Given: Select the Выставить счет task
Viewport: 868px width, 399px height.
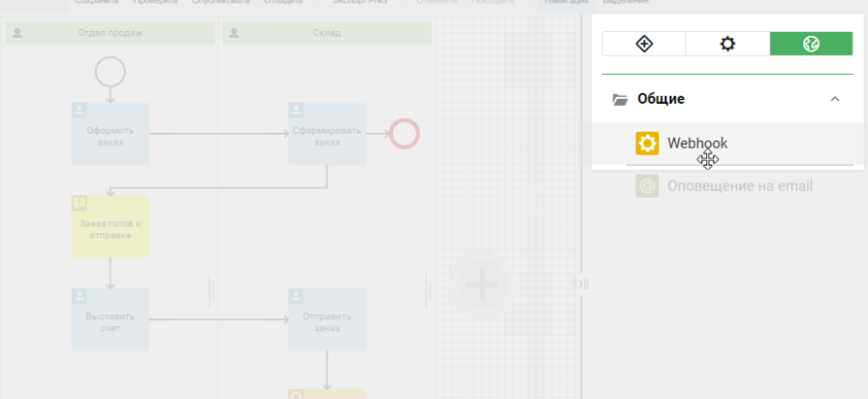Looking at the screenshot, I should pos(110,319).
